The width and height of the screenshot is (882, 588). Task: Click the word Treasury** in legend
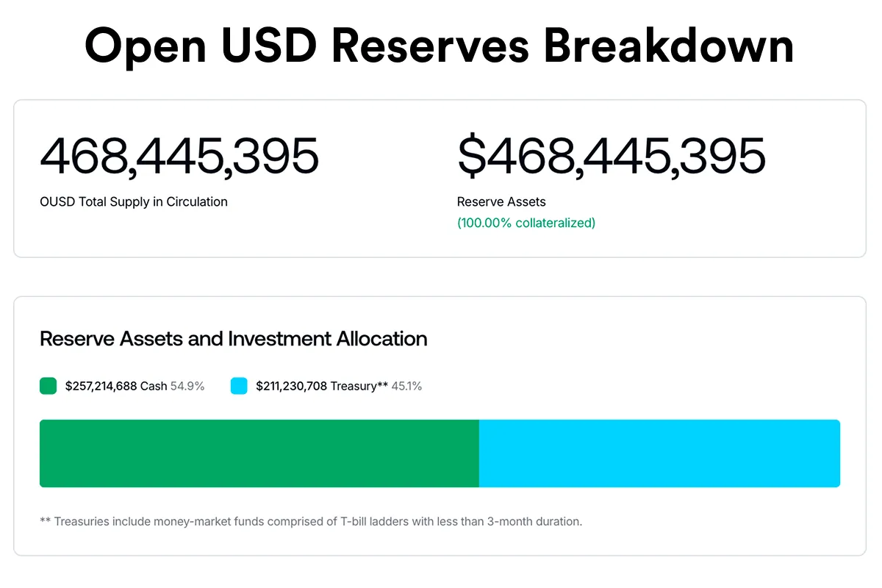(x=359, y=386)
